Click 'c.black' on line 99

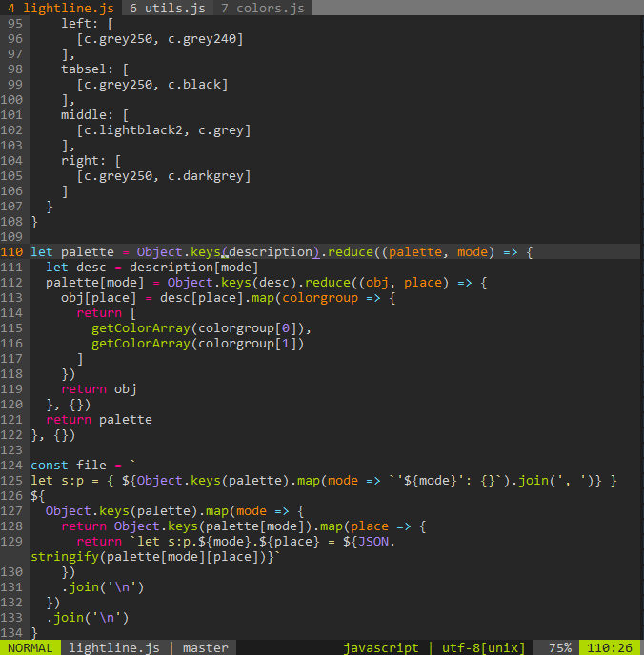pos(194,85)
